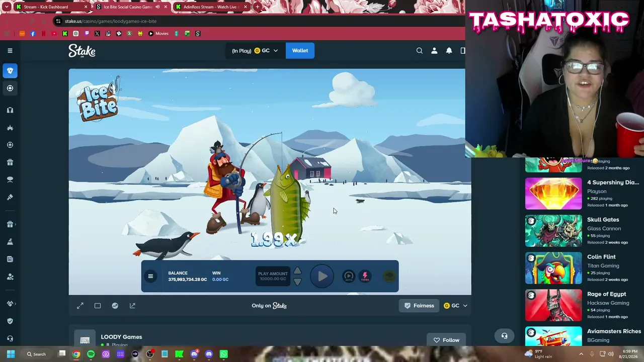Expand the GC currency dropdown below game
The image size is (644, 362).
[455, 306]
